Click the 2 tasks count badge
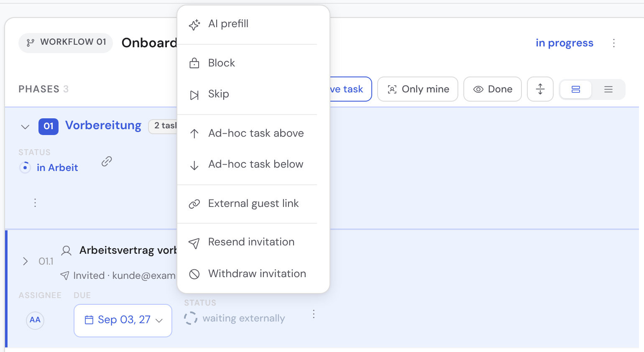This screenshot has width=644, height=352. pyautogui.click(x=164, y=126)
